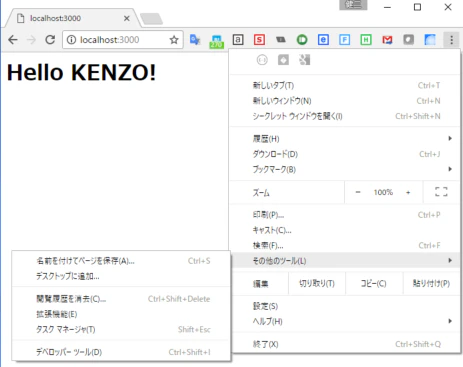Image resolution: width=463 pixels, height=367 pixels.
Task: Click the blue page extension icon next to the menu
Action: coord(430,40)
